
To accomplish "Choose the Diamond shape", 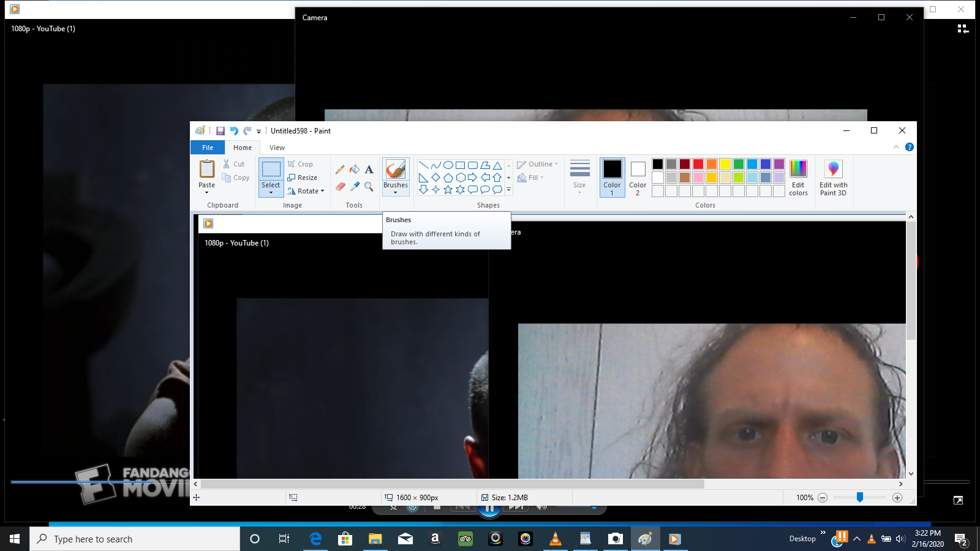I will click(x=435, y=178).
